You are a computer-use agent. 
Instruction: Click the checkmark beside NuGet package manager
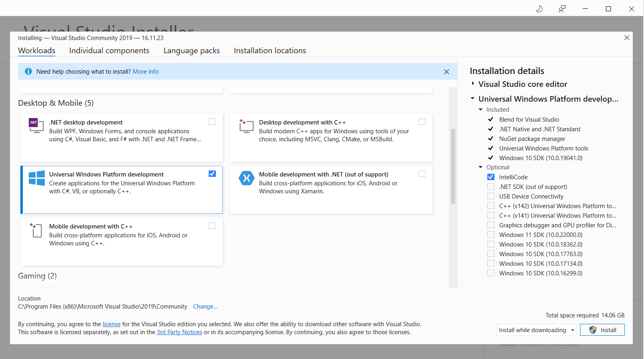pos(490,138)
